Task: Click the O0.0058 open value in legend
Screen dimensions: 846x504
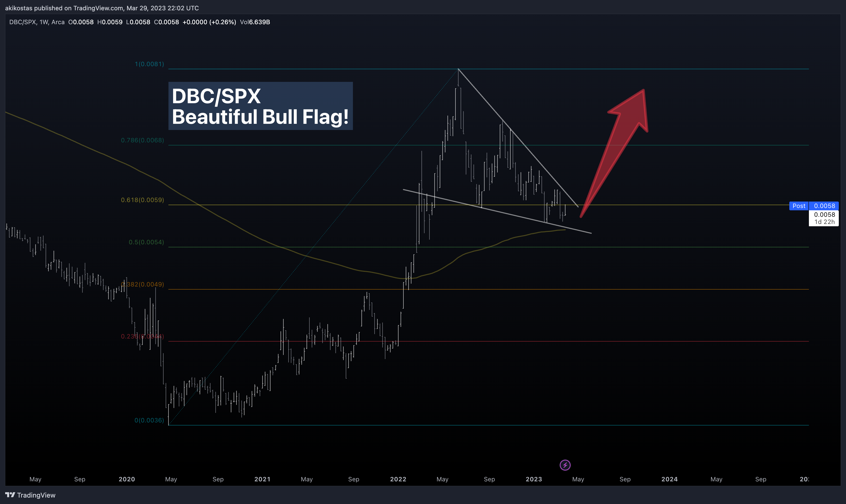Action: 81,22
